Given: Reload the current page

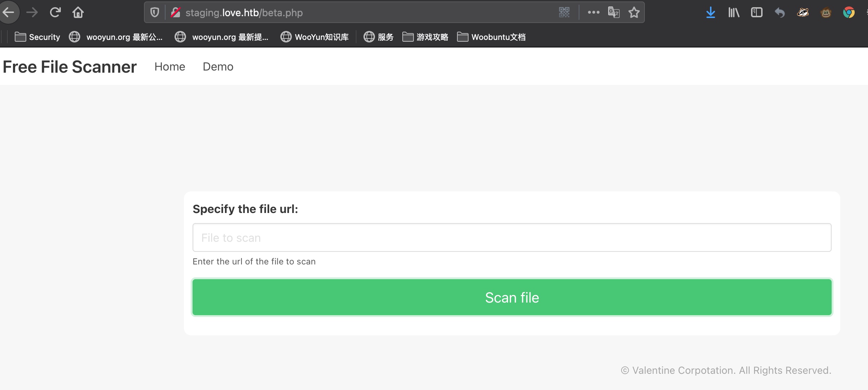Looking at the screenshot, I should point(55,13).
